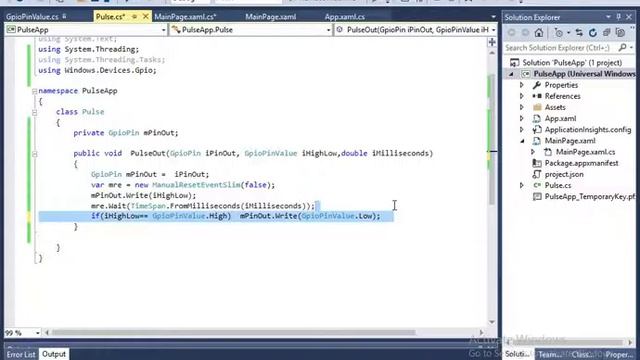Close the Pulse.cs tab
This screenshot has height=360, width=640.
(145, 16)
